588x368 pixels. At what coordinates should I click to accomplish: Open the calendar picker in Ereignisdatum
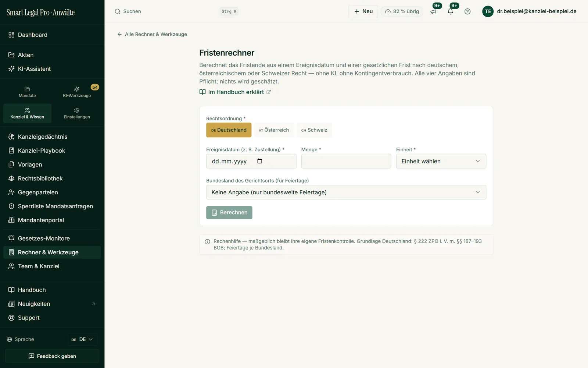(259, 161)
